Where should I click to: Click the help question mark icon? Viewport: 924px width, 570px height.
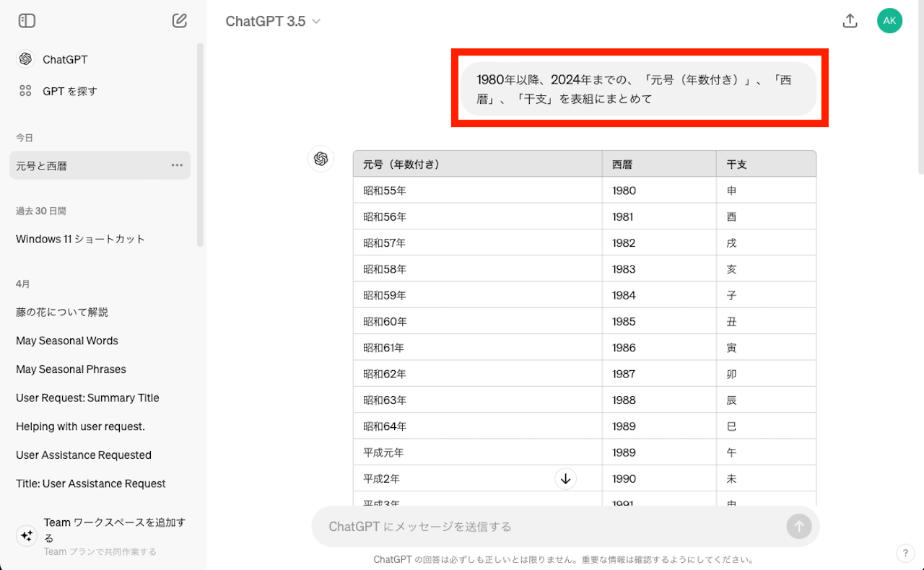pyautogui.click(x=905, y=553)
